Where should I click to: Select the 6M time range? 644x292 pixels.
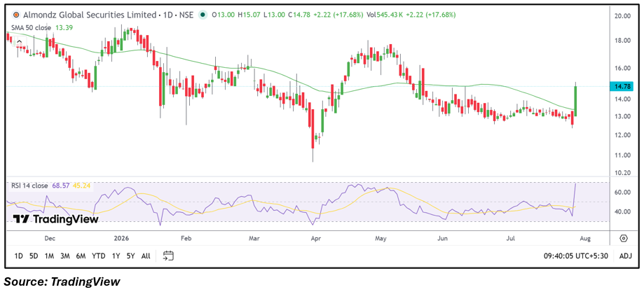81,256
